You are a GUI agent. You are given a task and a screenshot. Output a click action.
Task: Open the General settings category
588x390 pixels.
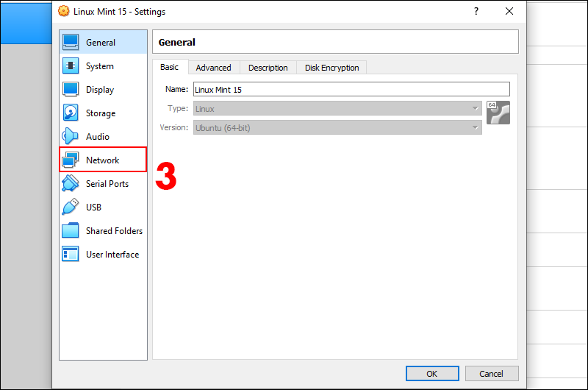pyautogui.click(x=103, y=42)
